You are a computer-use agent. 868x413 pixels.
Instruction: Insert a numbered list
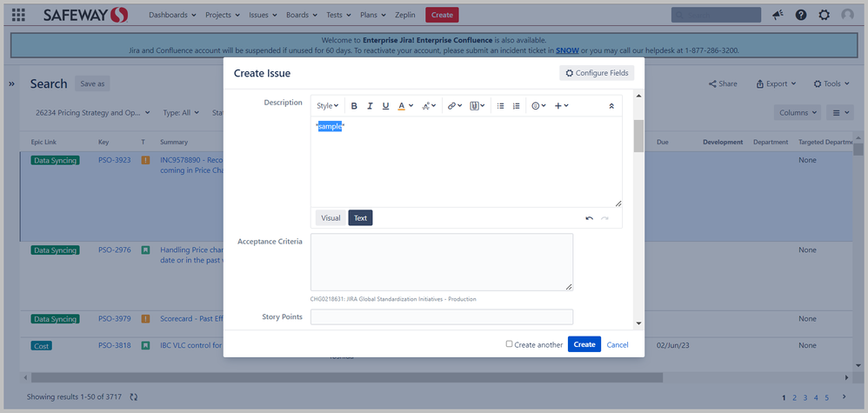point(516,106)
